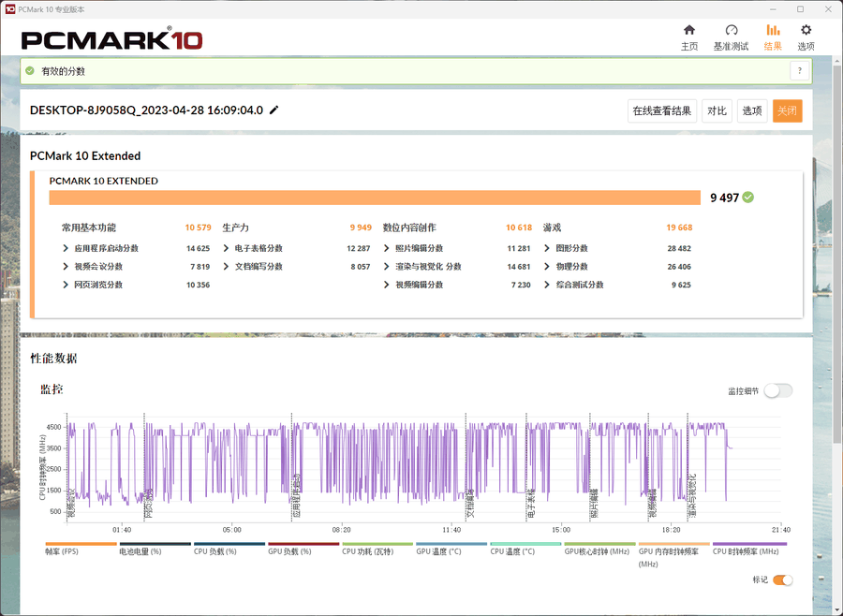Click the pencil edit icon beside result name
Viewport: 843px width, 616px height.
tap(274, 110)
